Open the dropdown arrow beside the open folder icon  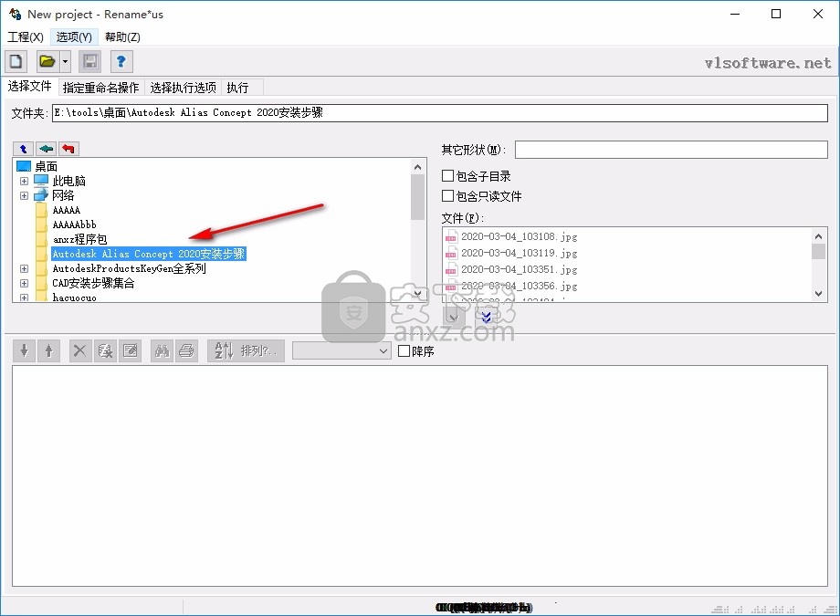click(66, 62)
